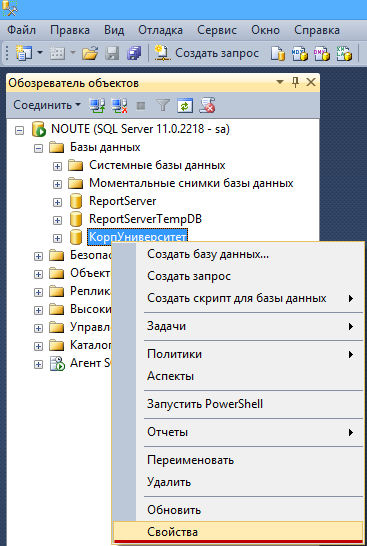Open the Отладка menu
The height and width of the screenshot is (546, 367).
[x=160, y=30]
